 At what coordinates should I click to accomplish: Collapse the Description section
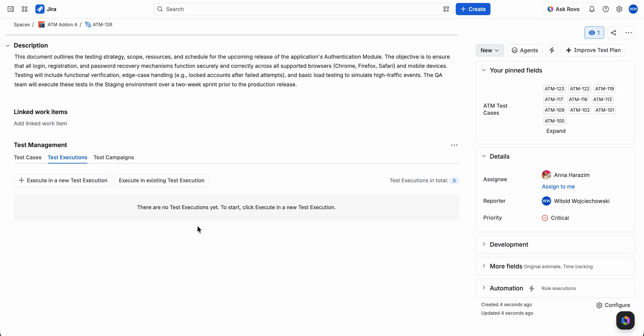point(8,46)
